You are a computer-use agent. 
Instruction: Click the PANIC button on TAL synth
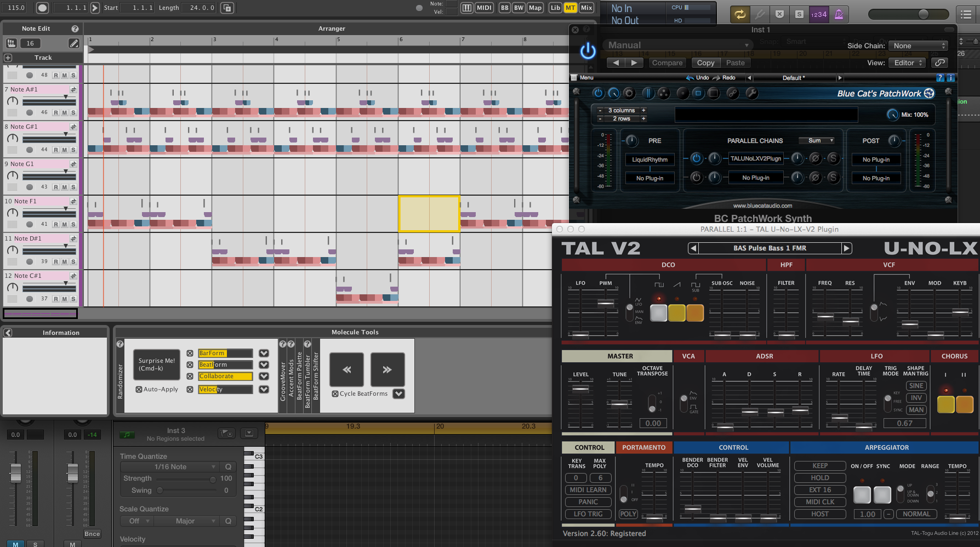(x=588, y=502)
